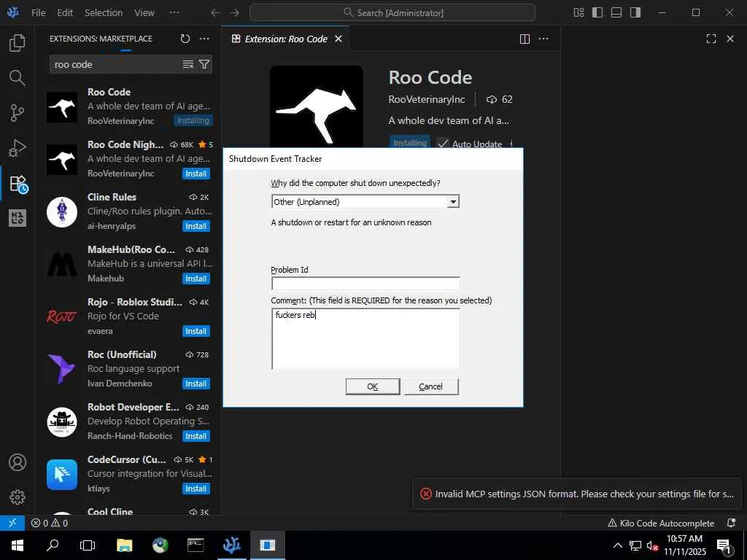Viewport: 747px width, 560px height.
Task: Open the volume tray icon
Action: tap(651, 545)
